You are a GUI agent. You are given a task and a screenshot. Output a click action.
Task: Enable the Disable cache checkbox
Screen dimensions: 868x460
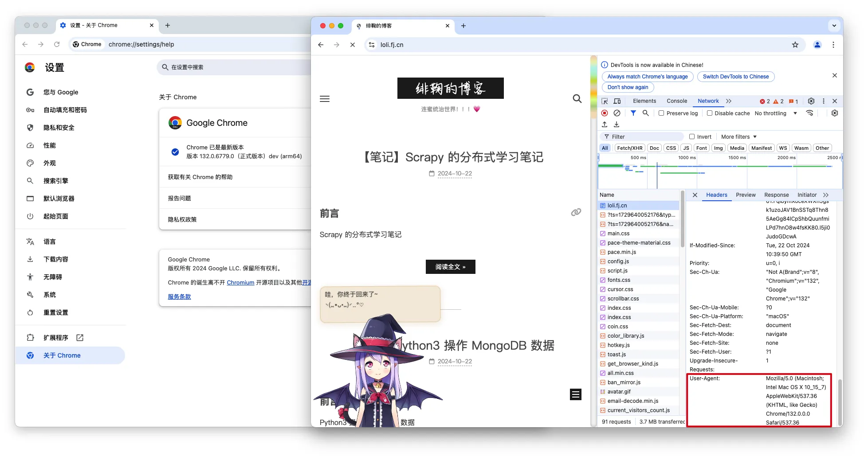pos(710,113)
